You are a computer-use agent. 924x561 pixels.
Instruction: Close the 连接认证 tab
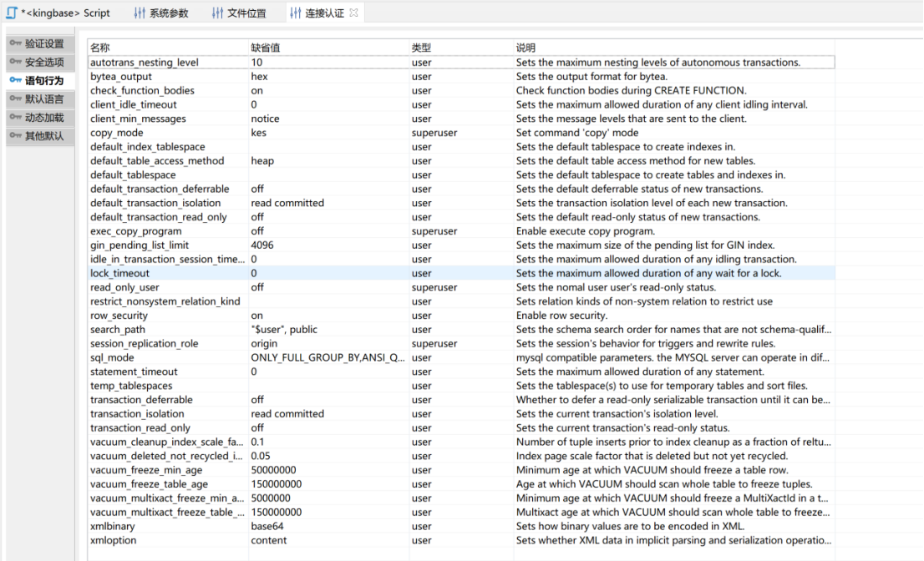pos(353,13)
